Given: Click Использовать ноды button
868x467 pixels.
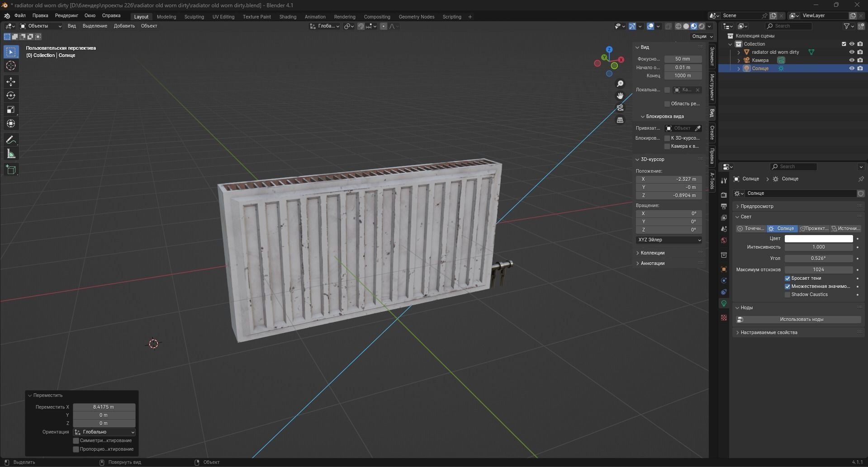Looking at the screenshot, I should click(x=798, y=320).
